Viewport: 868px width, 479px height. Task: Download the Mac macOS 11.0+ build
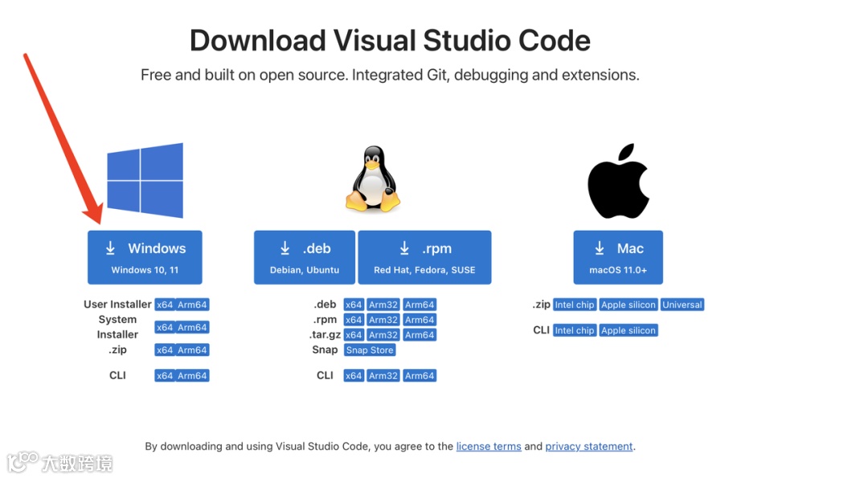pyautogui.click(x=618, y=257)
